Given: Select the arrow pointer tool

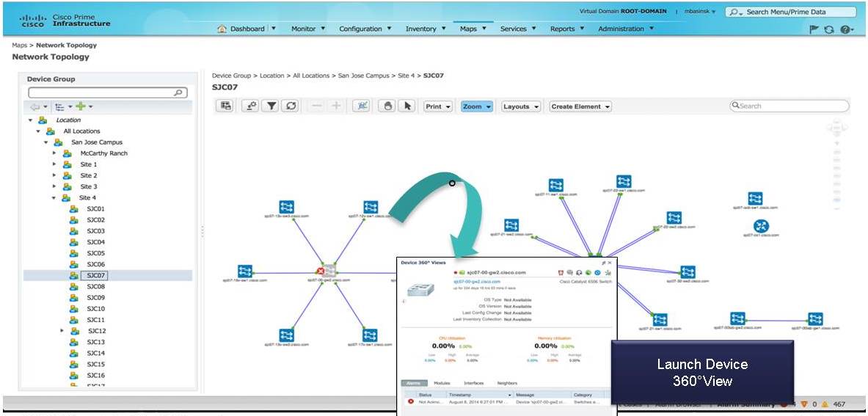Looking at the screenshot, I should pyautogui.click(x=407, y=106).
